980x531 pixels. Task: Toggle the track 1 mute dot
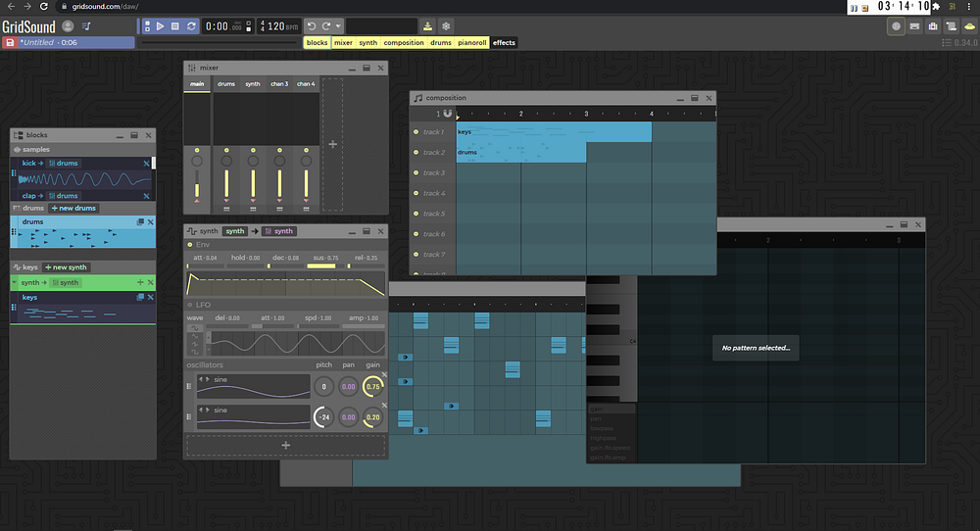pos(416,132)
